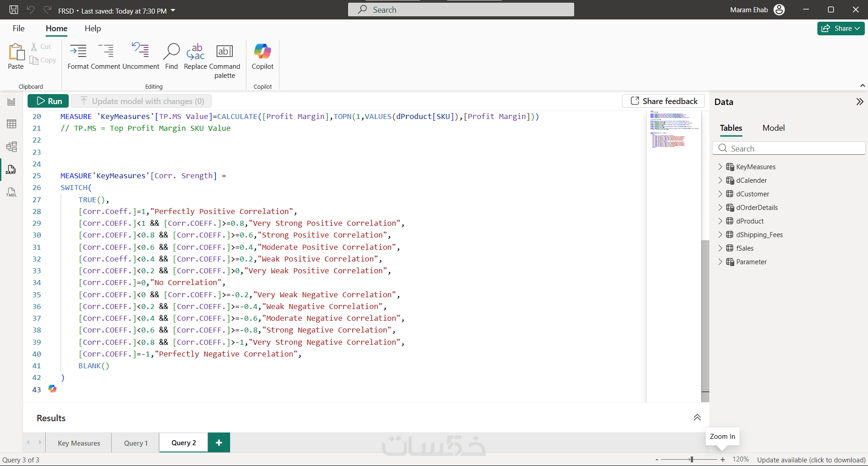
Task: Add a new query tab
Action: (x=219, y=442)
